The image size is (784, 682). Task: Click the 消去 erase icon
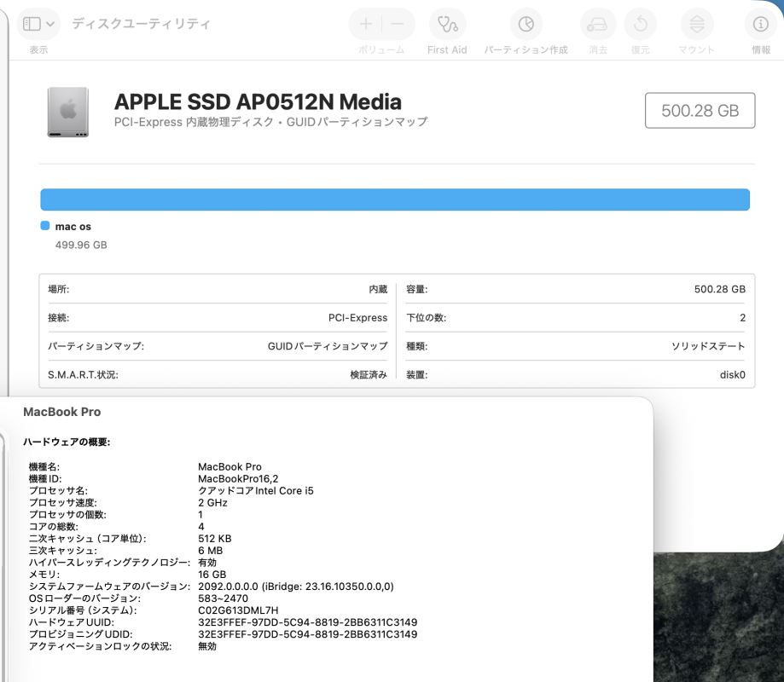pos(597,25)
